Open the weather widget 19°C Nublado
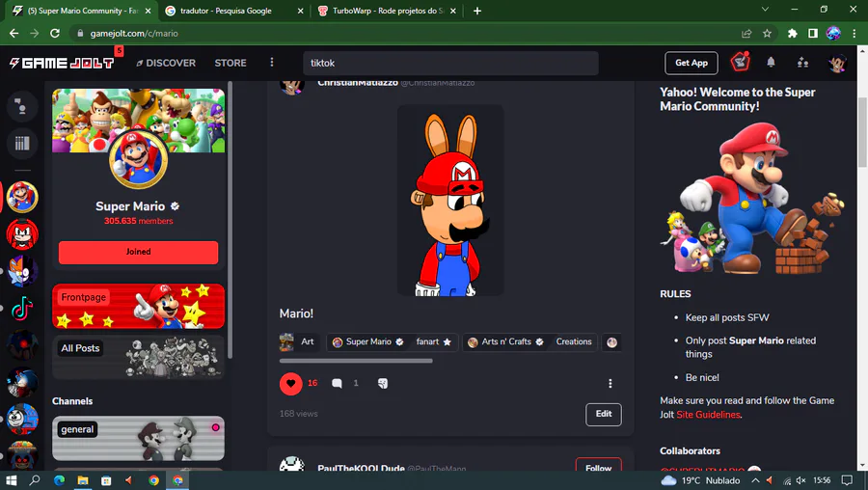 (x=701, y=480)
